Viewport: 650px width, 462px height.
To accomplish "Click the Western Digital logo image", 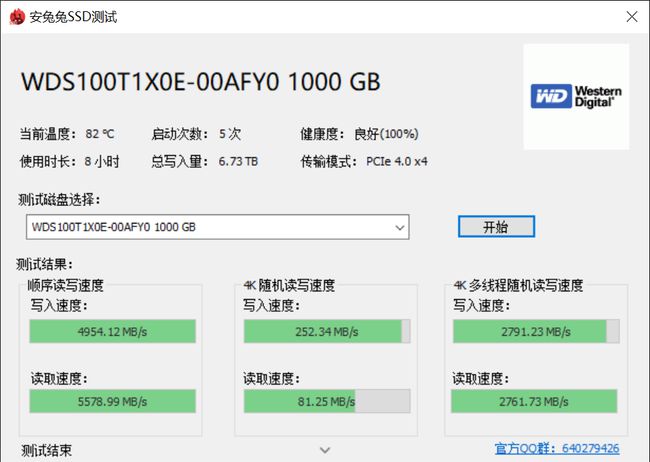I will [576, 97].
